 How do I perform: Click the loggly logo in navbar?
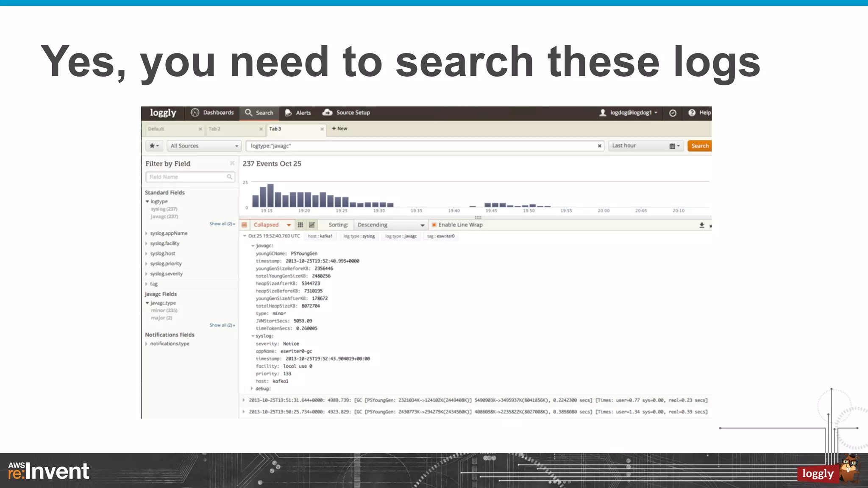click(163, 113)
